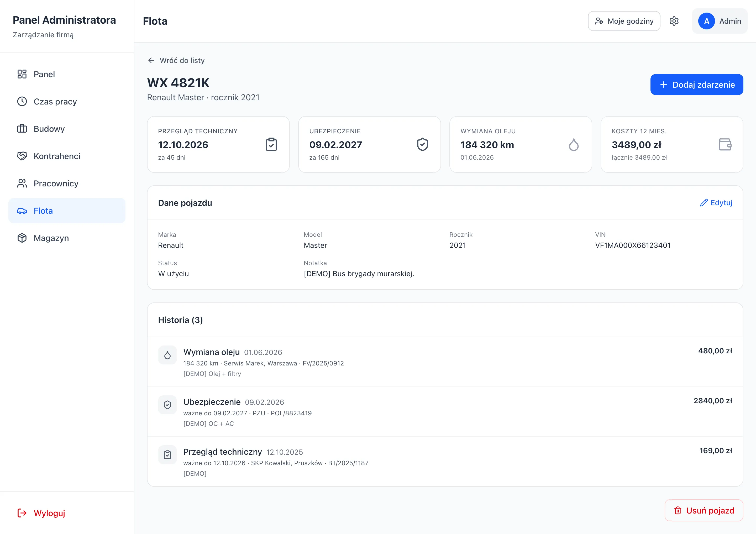
Task: Click the Panel Administratora title
Action: pos(64,20)
